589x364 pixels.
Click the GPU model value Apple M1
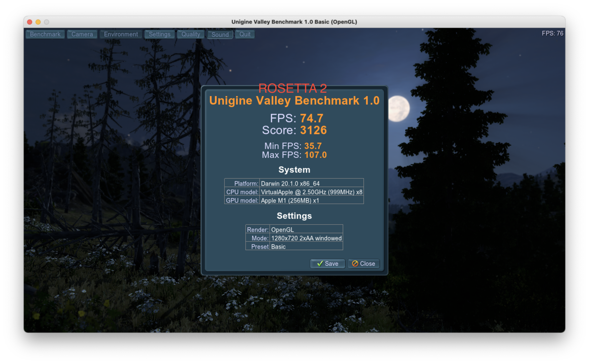pos(290,201)
